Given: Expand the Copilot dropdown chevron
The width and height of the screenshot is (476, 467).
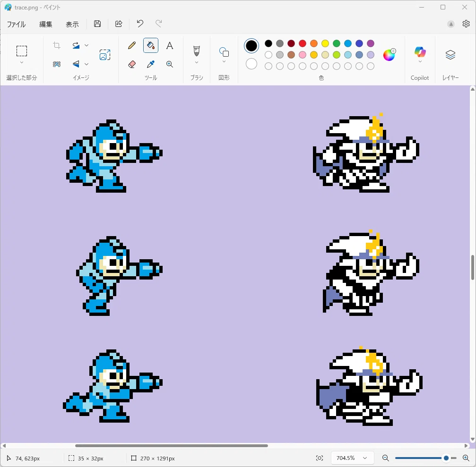Looking at the screenshot, I should [x=420, y=61].
